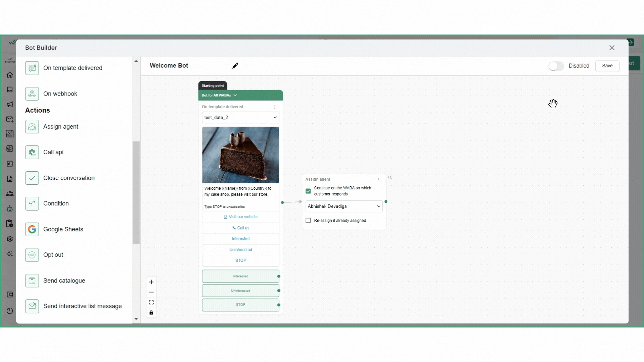Select the Assign agent action icon
Viewport: 644px width, 362px height.
32,127
